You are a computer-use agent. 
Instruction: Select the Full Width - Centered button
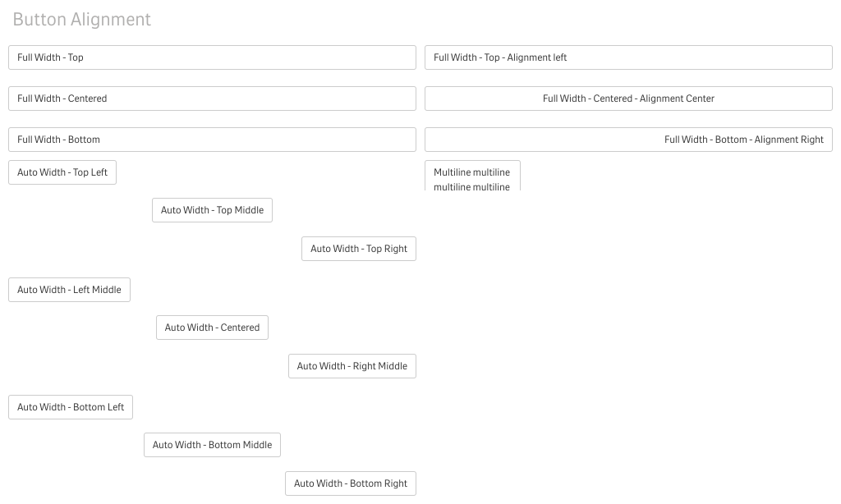[x=212, y=99]
